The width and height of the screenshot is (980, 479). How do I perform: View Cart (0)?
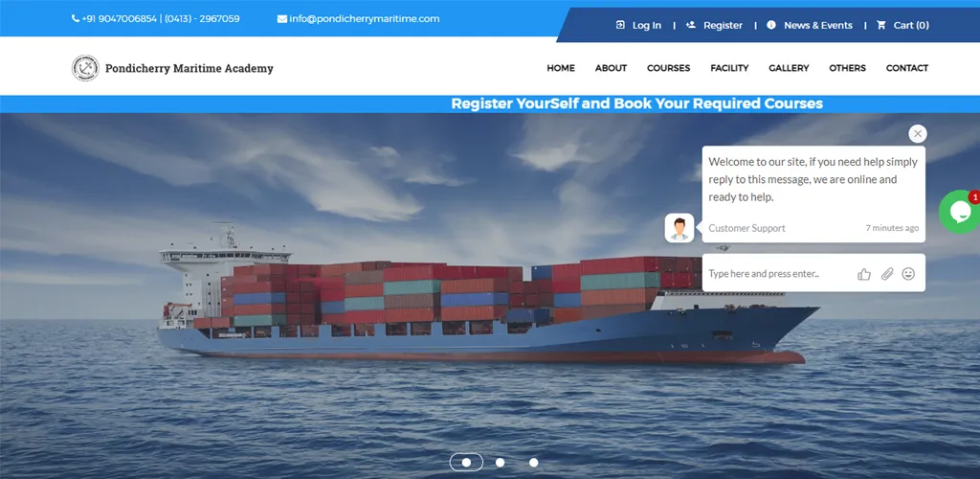(x=911, y=25)
